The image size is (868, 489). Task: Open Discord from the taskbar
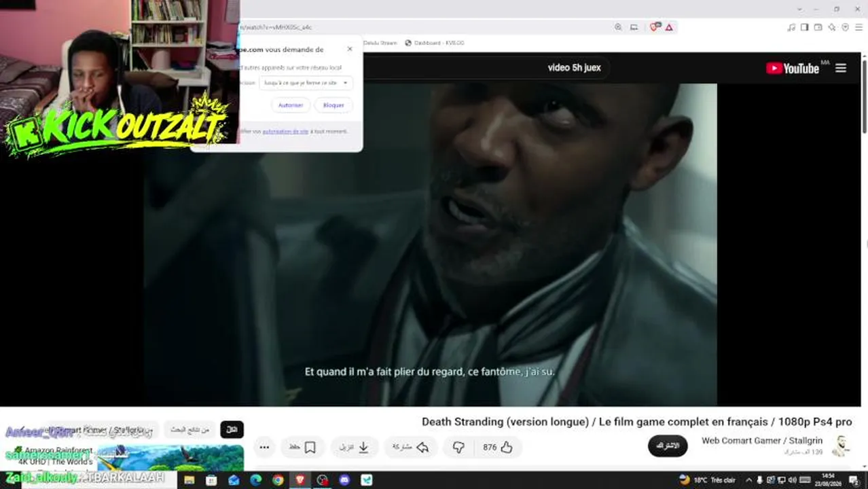click(344, 480)
